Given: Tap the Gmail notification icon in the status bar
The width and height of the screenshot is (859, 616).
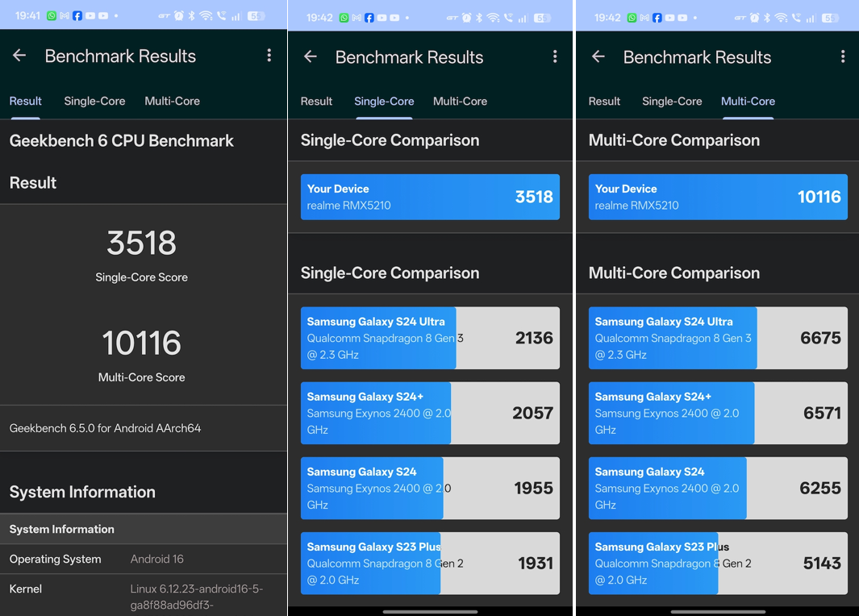Looking at the screenshot, I should 64,14.
